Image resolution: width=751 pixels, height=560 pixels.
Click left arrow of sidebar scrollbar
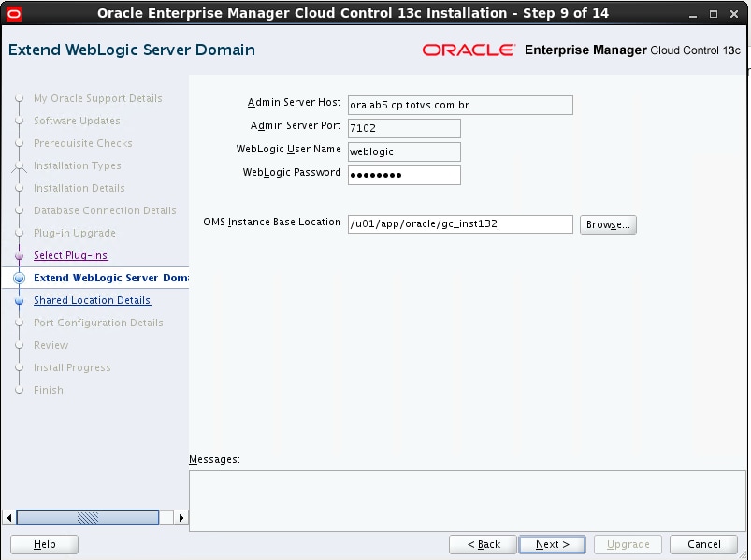pos(9,517)
